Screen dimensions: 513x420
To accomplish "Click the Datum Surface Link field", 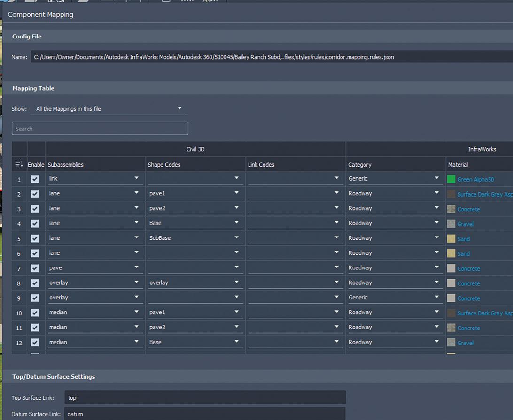I will tap(205, 414).
